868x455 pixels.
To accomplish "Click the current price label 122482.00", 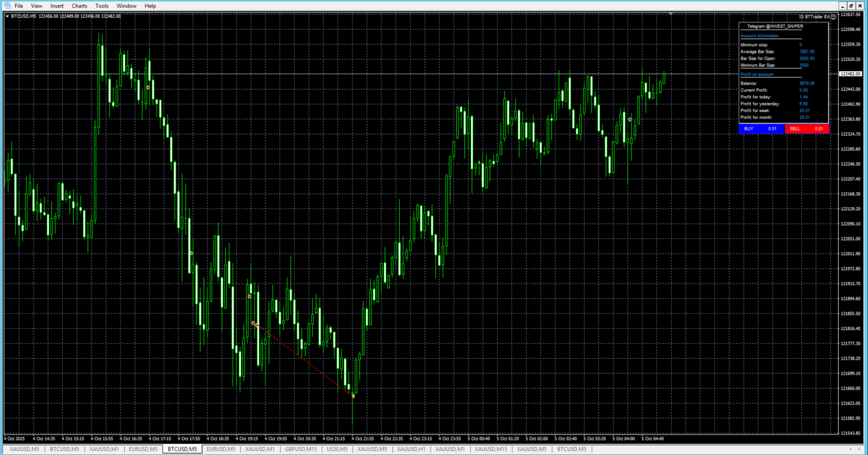I will tap(850, 74).
